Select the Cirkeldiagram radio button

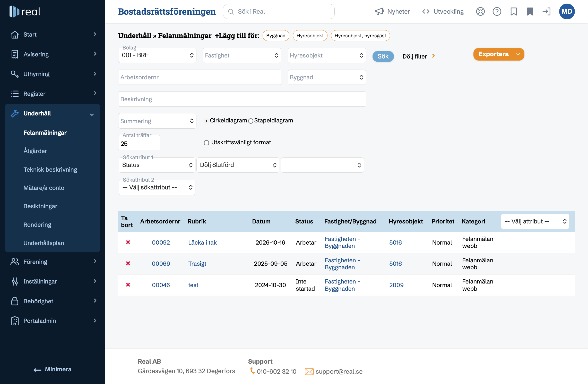[x=206, y=121]
